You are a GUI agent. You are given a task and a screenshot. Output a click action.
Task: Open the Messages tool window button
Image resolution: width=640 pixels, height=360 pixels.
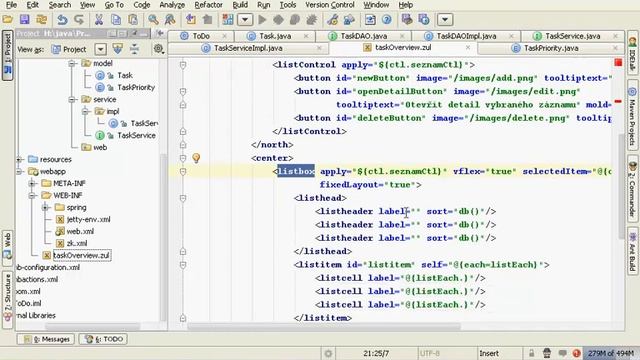coord(46,339)
